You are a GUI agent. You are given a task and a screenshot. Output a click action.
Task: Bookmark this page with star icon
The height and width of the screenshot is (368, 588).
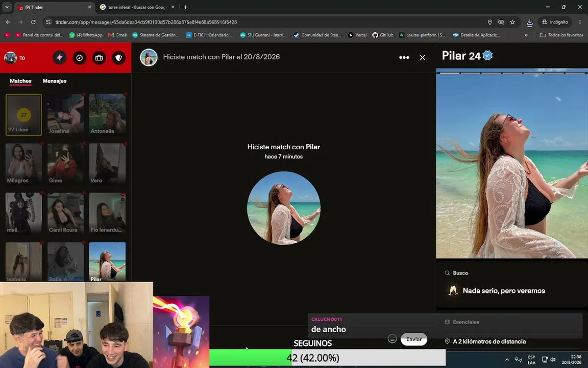(512, 22)
